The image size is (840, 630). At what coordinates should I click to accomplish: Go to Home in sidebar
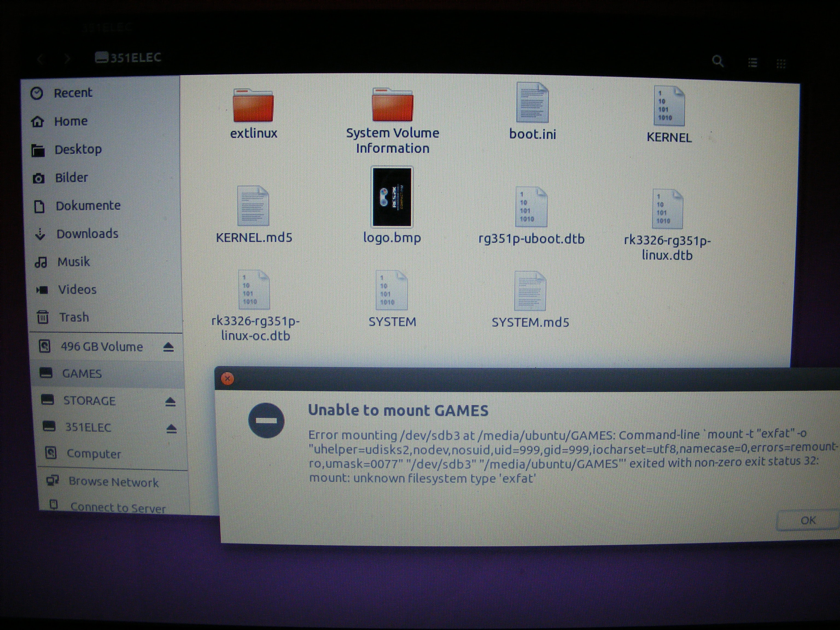(71, 121)
